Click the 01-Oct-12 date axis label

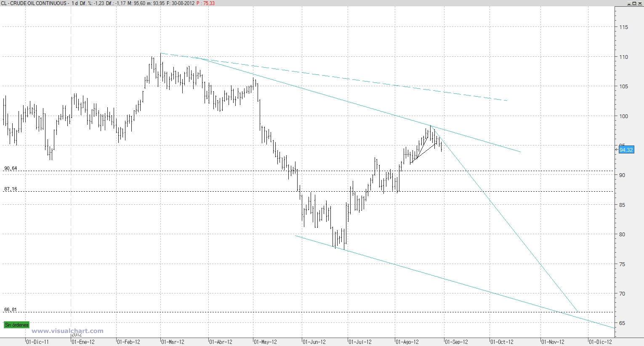pos(502,342)
